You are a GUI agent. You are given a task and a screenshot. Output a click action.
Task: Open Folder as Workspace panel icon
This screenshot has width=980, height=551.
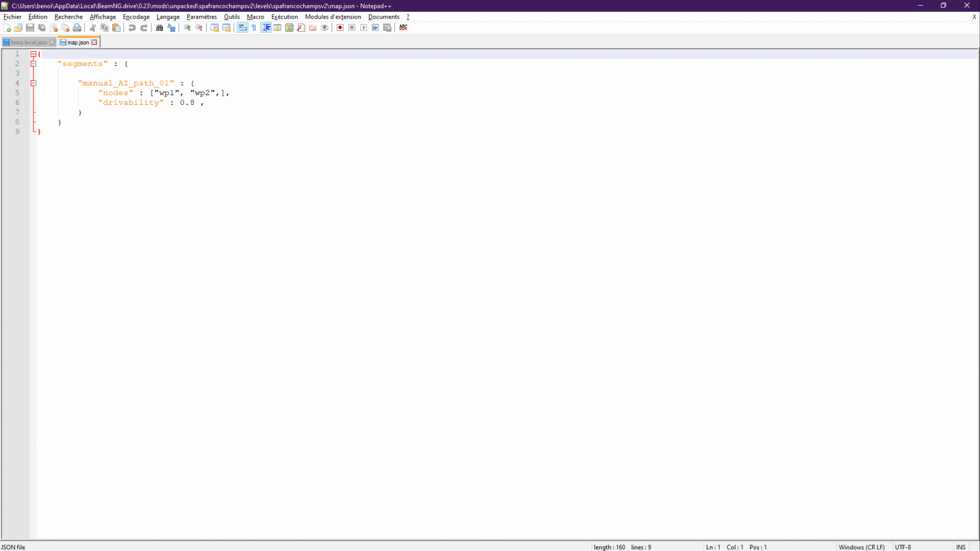click(313, 28)
